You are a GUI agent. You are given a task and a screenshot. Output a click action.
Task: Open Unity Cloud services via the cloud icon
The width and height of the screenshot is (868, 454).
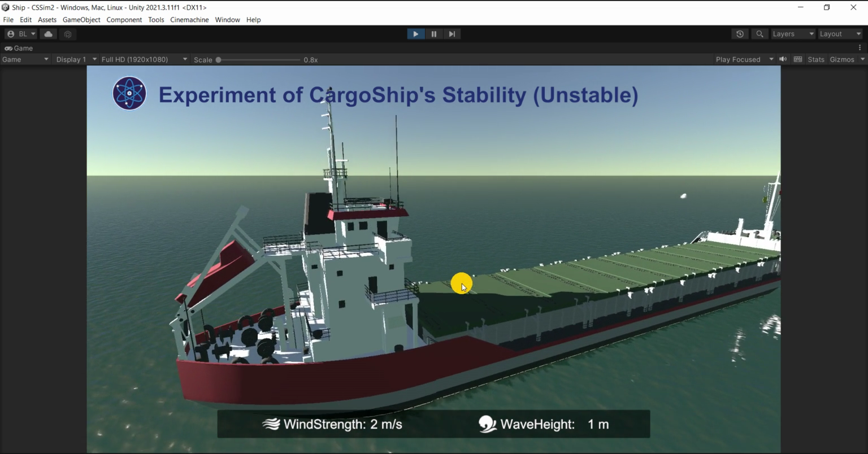[48, 34]
